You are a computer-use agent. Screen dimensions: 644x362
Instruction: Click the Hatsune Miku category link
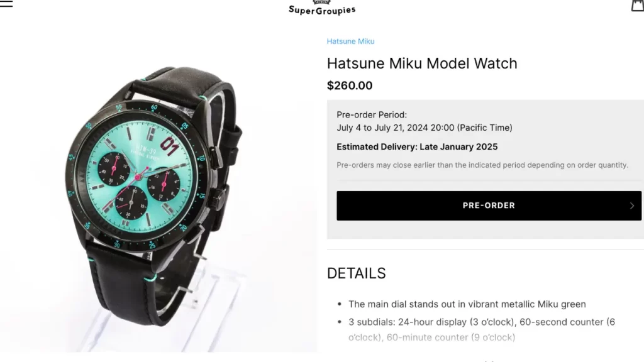[x=350, y=41]
